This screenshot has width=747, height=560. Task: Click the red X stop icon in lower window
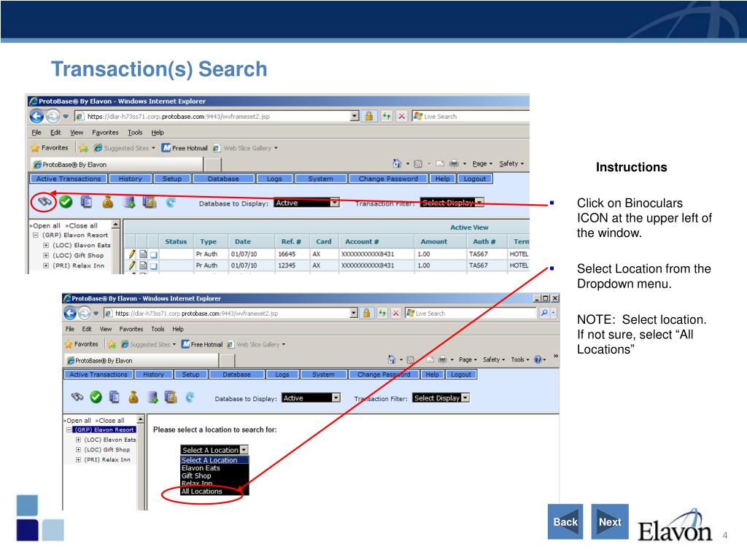pyautogui.click(x=396, y=313)
